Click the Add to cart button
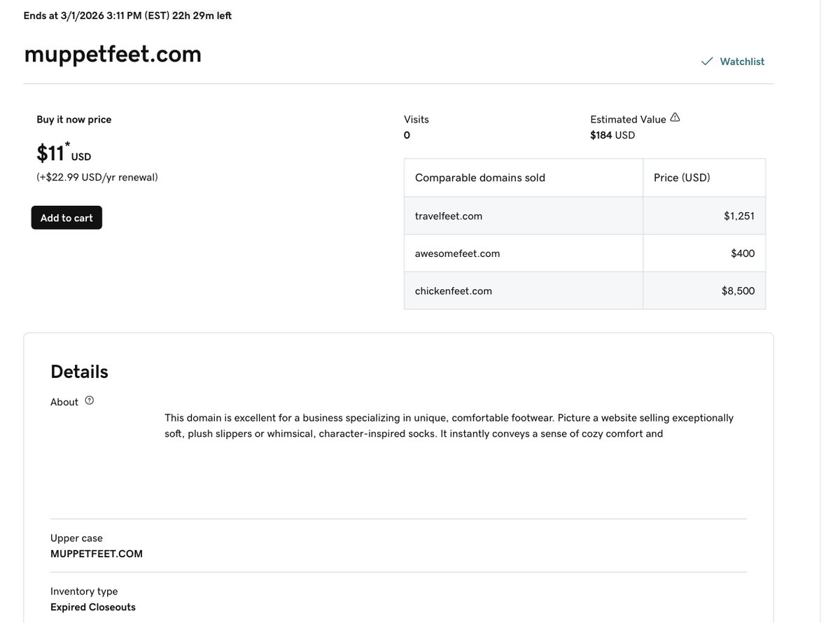The image size is (840, 623). 66,218
